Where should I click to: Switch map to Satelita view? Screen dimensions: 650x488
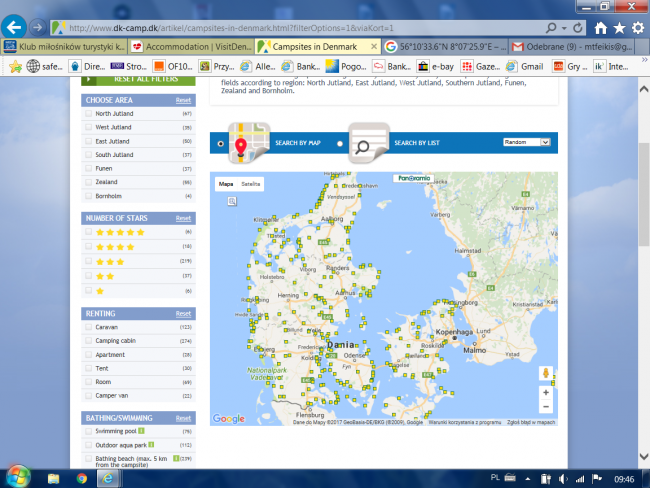click(x=251, y=185)
